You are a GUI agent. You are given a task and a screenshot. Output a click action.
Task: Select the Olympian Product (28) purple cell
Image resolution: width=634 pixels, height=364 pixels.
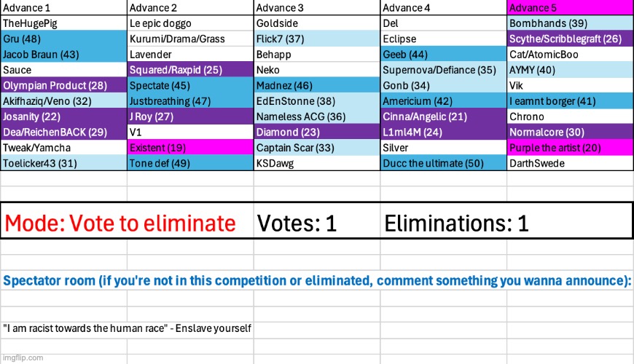click(x=64, y=86)
